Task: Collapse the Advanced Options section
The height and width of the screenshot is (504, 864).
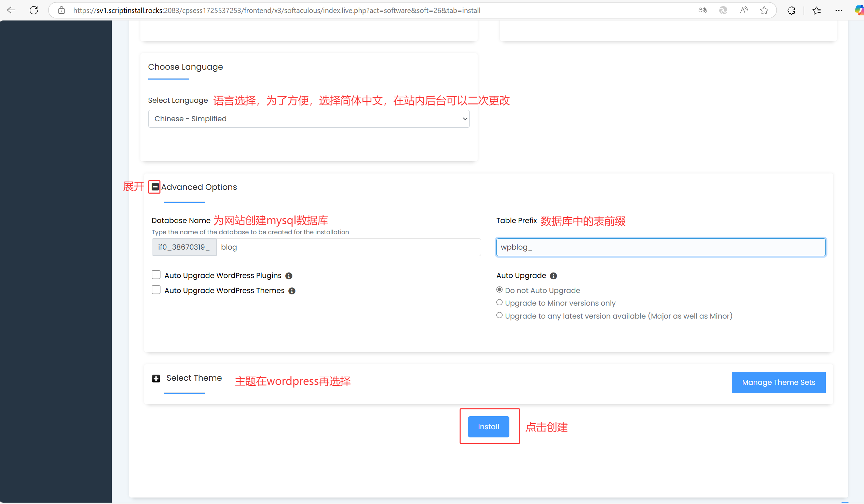Action: pyautogui.click(x=155, y=187)
